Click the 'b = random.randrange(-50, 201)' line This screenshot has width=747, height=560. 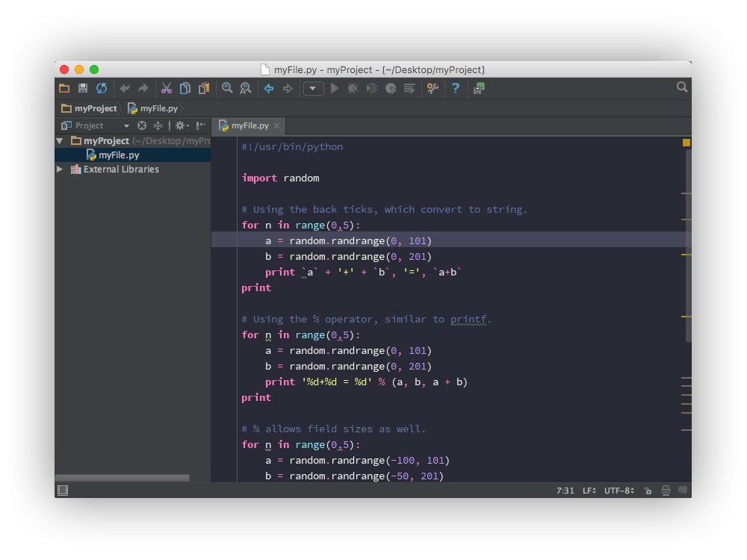(354, 476)
